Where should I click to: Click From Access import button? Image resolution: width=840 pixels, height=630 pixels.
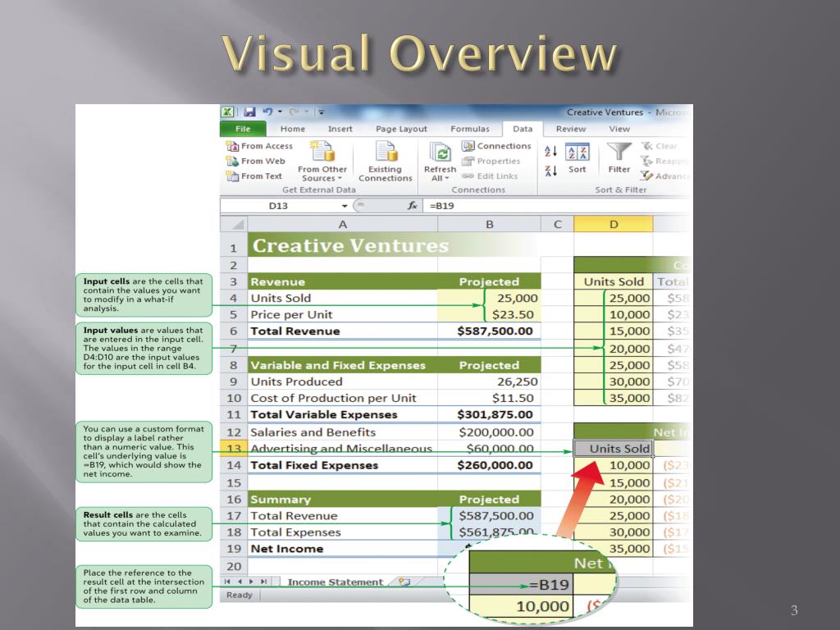(x=259, y=146)
